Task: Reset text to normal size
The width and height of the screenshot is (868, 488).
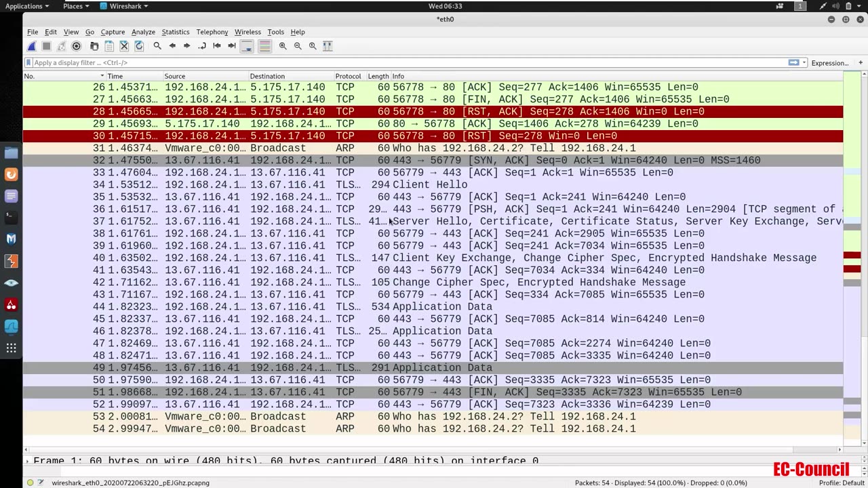Action: tap(313, 46)
